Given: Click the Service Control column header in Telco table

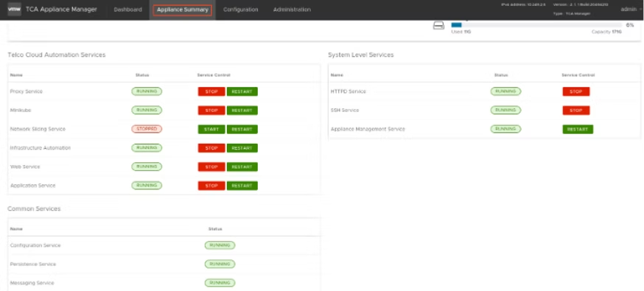Looking at the screenshot, I should tap(214, 75).
